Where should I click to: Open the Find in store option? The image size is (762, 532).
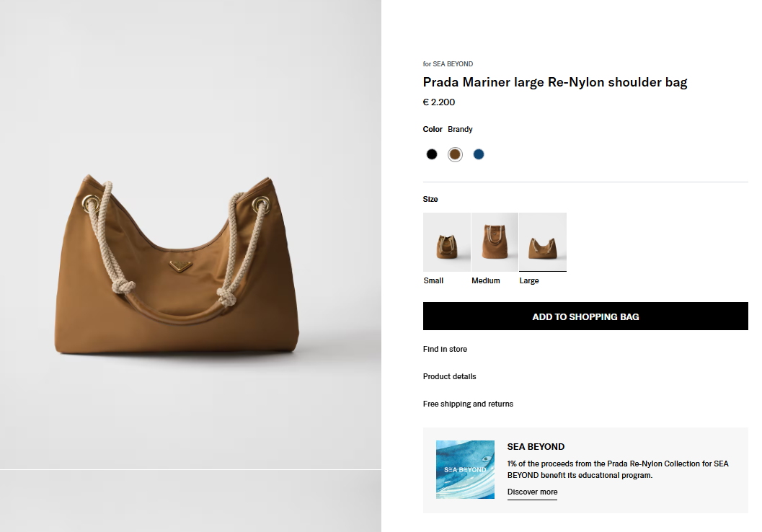(x=445, y=349)
